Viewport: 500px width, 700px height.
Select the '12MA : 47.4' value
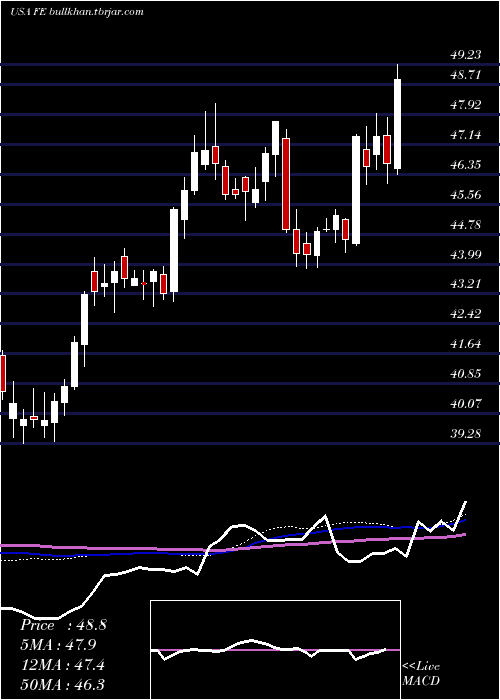[x=62, y=665]
